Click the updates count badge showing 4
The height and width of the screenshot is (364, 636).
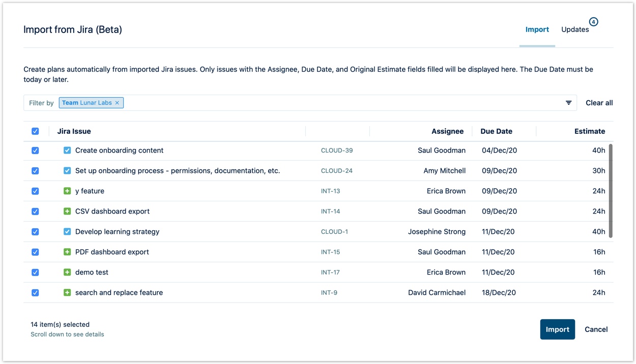pyautogui.click(x=593, y=22)
